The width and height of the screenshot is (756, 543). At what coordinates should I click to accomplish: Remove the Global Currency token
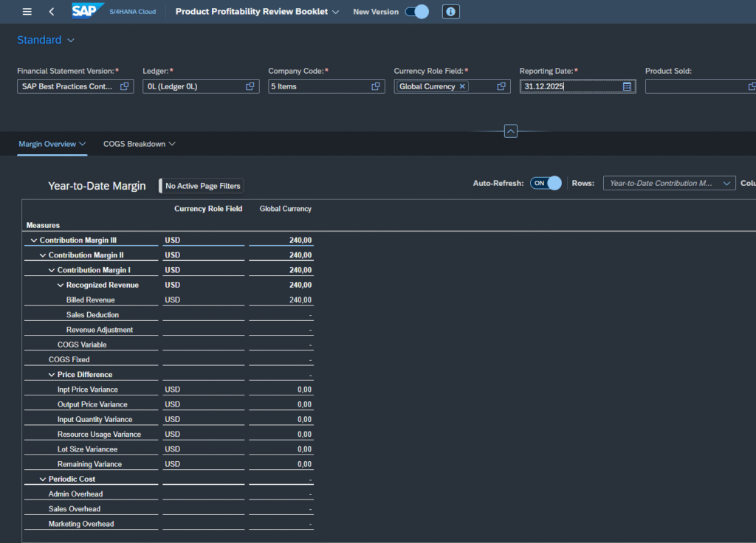click(462, 86)
